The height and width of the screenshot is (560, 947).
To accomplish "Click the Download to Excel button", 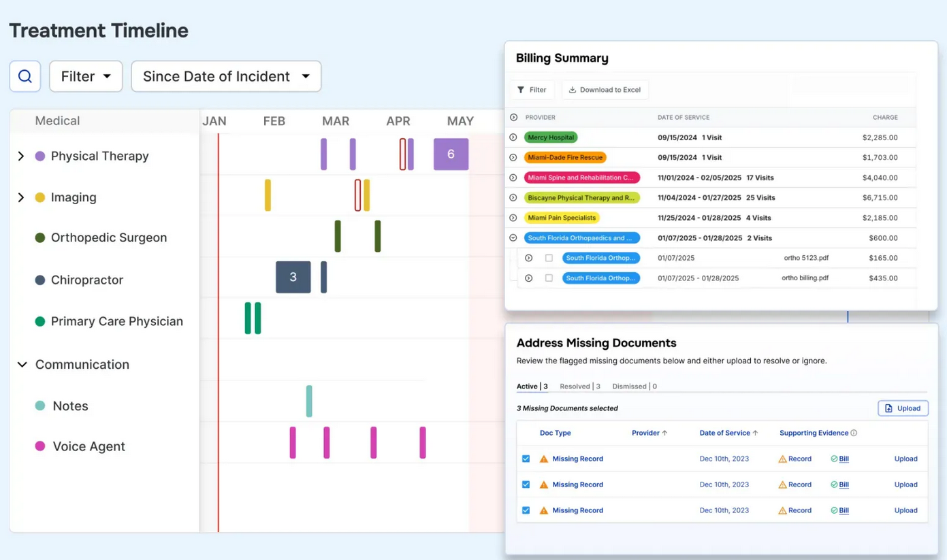I will (605, 90).
